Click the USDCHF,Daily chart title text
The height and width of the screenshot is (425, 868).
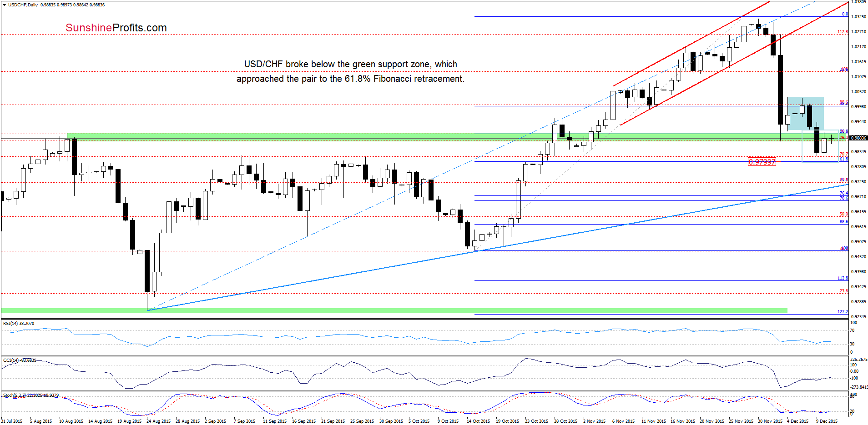23,5
